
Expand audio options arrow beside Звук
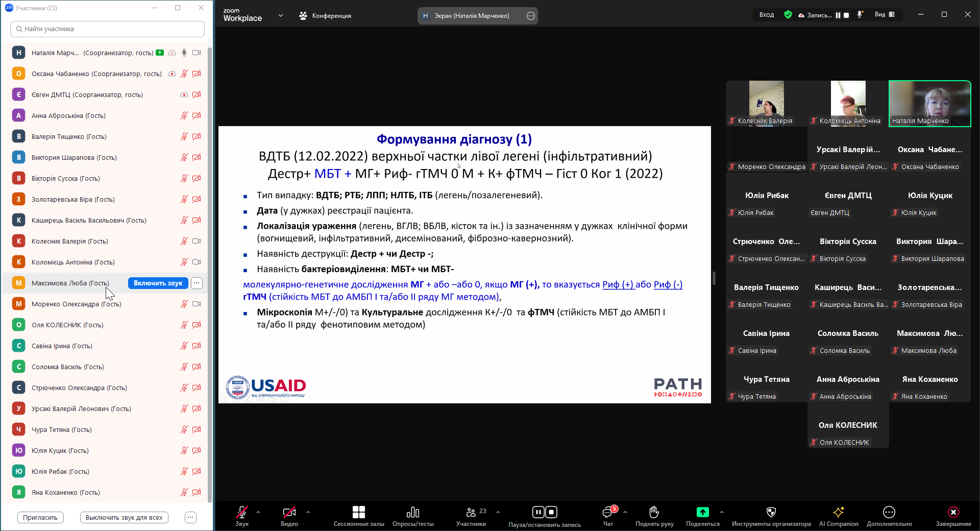258,512
